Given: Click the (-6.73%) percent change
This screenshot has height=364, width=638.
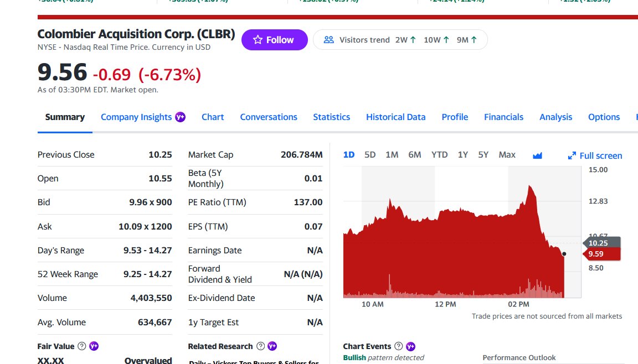Looking at the screenshot, I should click(x=169, y=75).
